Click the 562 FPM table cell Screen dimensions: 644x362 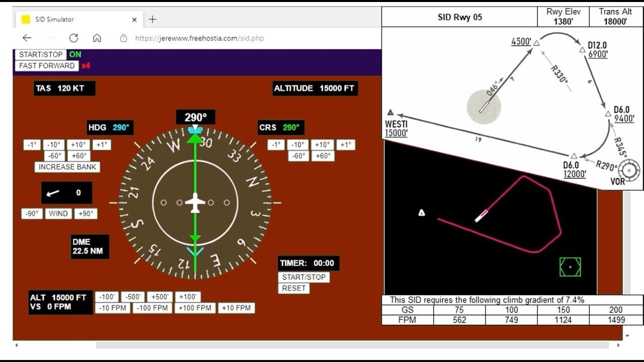[x=459, y=320]
